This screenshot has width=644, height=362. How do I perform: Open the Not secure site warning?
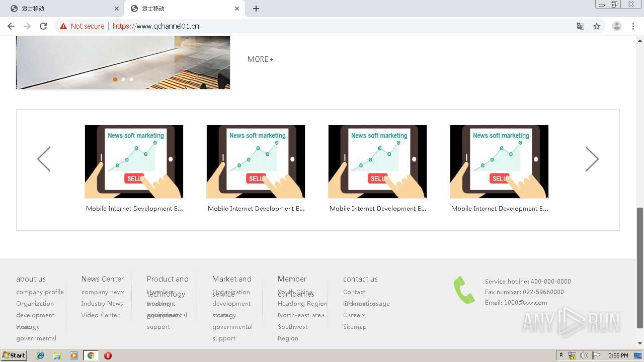(x=82, y=26)
